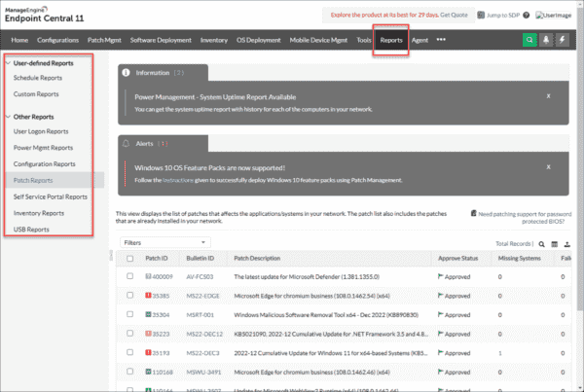Image resolution: width=584 pixels, height=392 pixels.
Task: Open the help question mark icon
Action: pos(526,16)
